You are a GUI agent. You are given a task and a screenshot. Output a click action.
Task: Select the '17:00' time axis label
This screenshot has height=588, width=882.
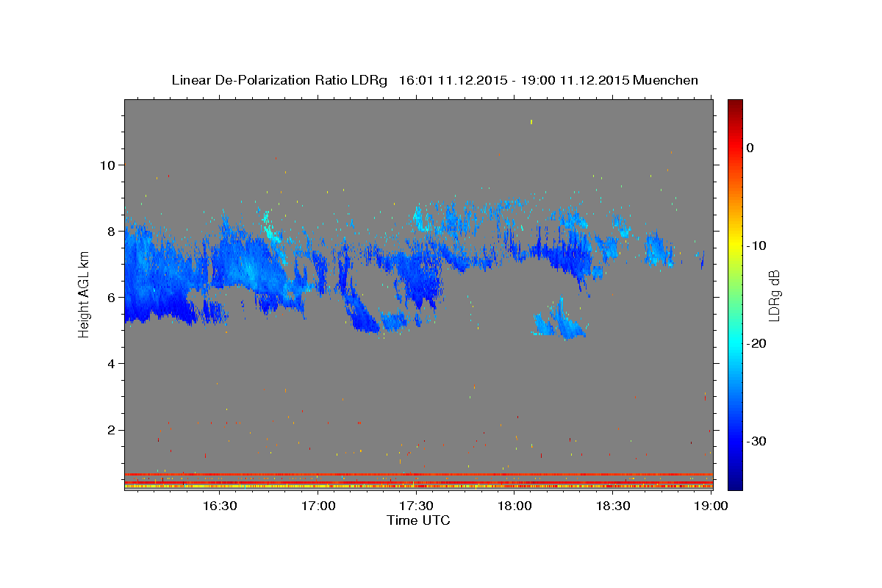[x=318, y=506]
